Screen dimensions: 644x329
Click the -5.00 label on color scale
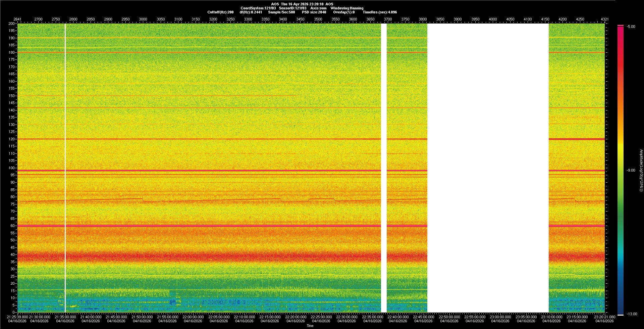coord(631,27)
